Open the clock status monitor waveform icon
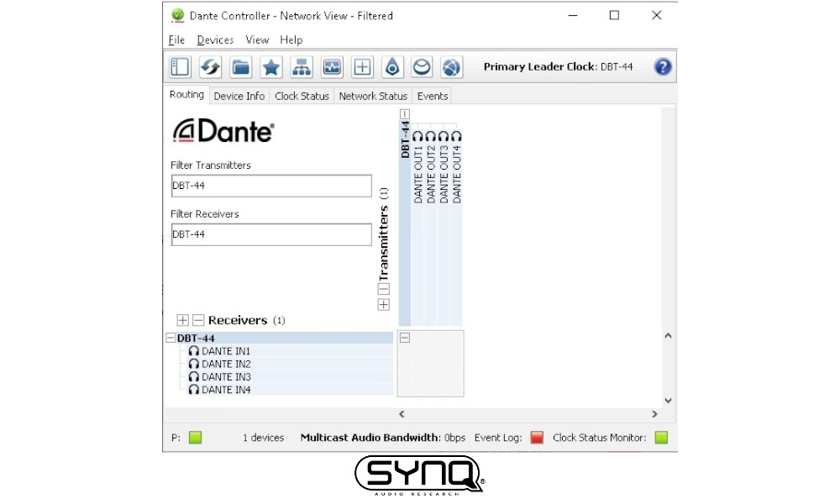The height and width of the screenshot is (504, 840). click(332, 67)
